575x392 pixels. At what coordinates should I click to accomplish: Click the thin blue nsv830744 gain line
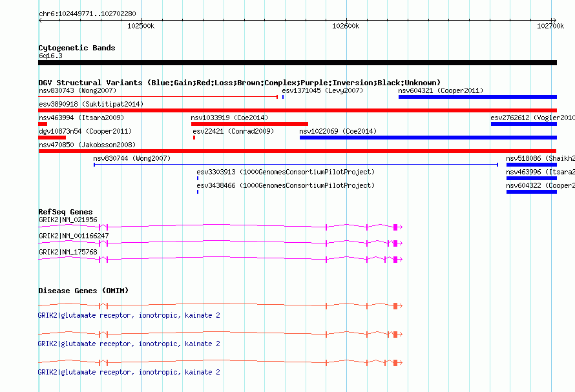point(295,165)
